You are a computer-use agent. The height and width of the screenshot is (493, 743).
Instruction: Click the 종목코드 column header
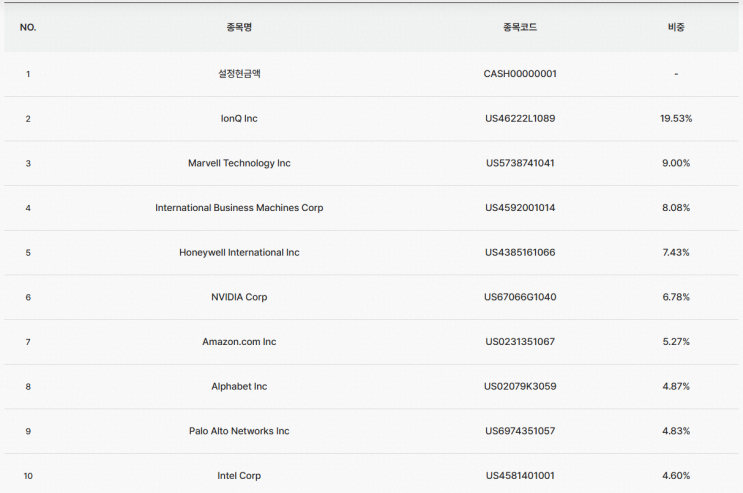520,27
